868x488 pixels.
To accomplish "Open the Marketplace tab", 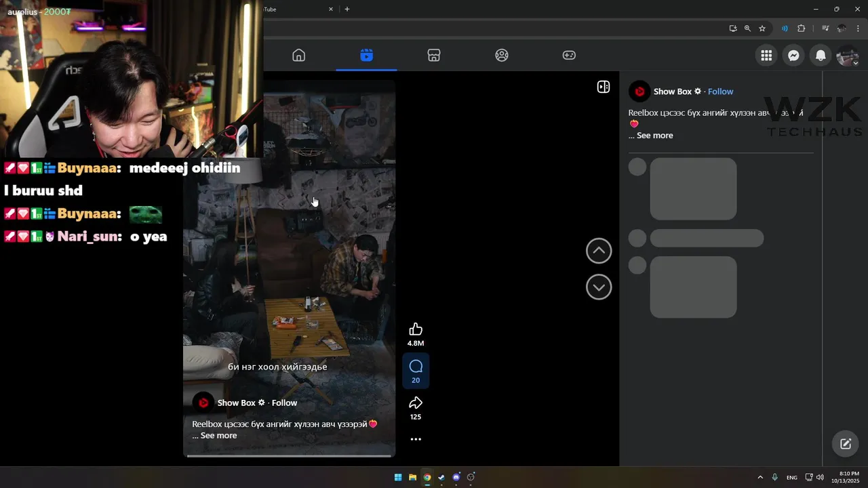I will 434,56.
